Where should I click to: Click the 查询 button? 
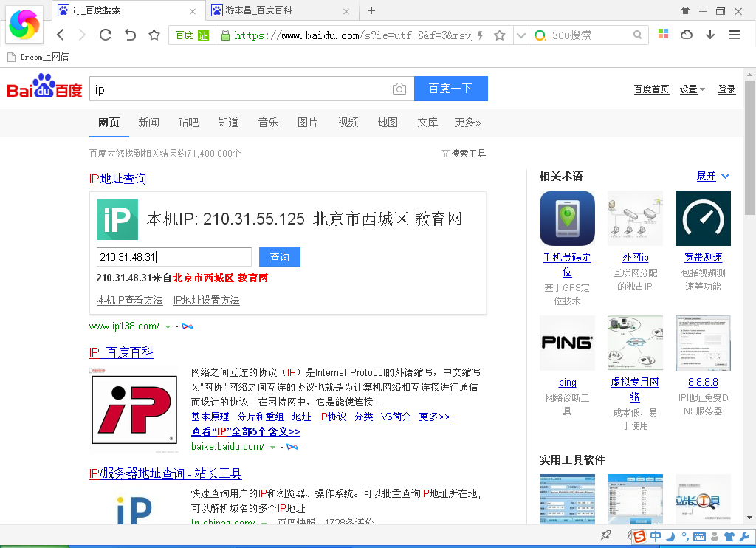pos(280,257)
